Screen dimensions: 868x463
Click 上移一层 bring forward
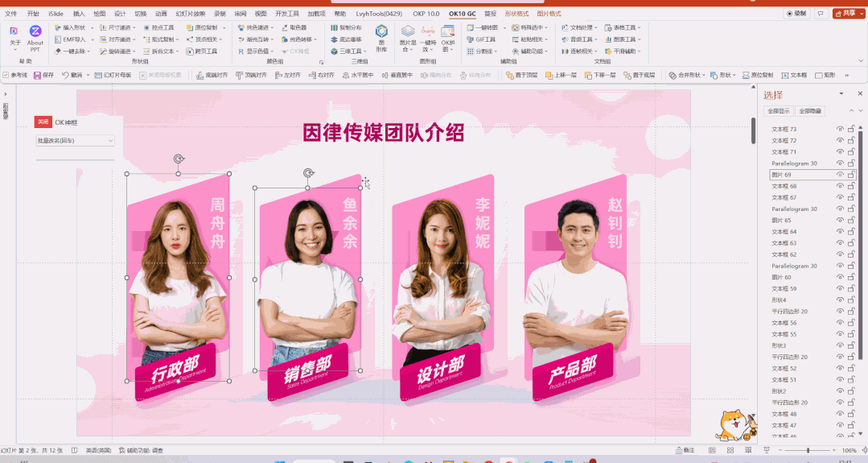(561, 75)
